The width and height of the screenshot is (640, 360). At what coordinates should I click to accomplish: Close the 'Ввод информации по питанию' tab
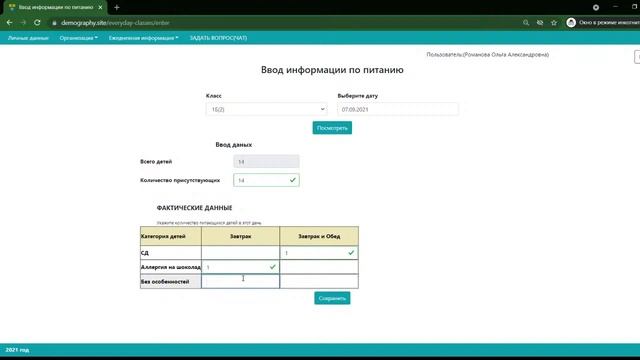[100, 7]
